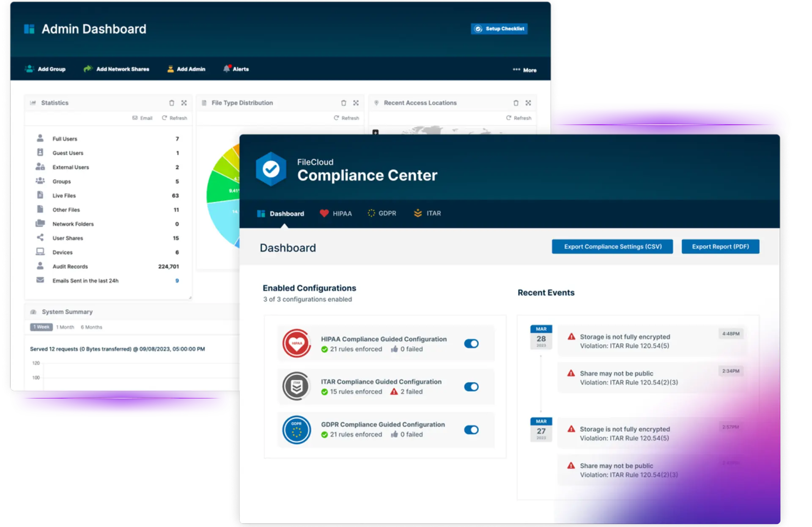Click the Audit Records value 224,701

click(x=168, y=266)
